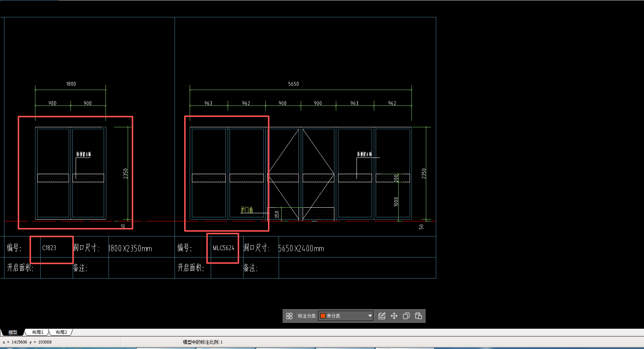This screenshot has height=349, width=644.
Task: Select the MLC5624 door number text
Action: click(224, 248)
